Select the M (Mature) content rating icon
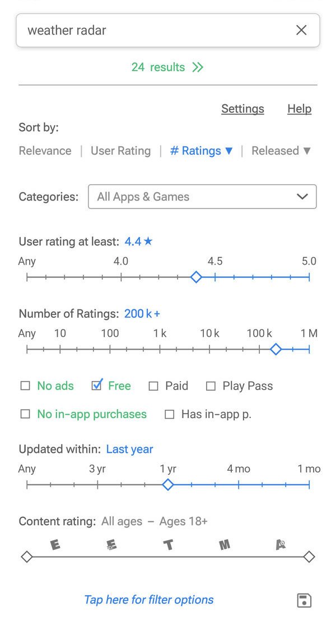The width and height of the screenshot is (336, 644). [224, 544]
